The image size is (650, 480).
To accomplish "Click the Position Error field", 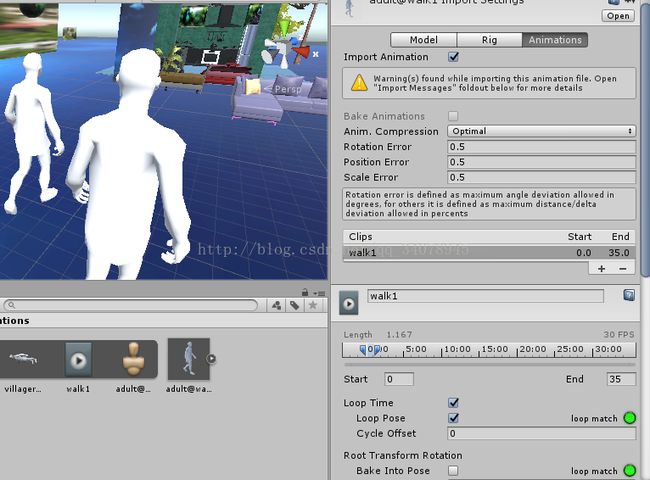I will pyautogui.click(x=541, y=162).
